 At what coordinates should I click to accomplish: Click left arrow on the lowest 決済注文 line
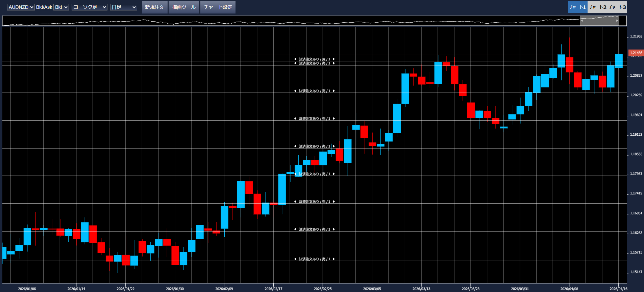[295, 259]
